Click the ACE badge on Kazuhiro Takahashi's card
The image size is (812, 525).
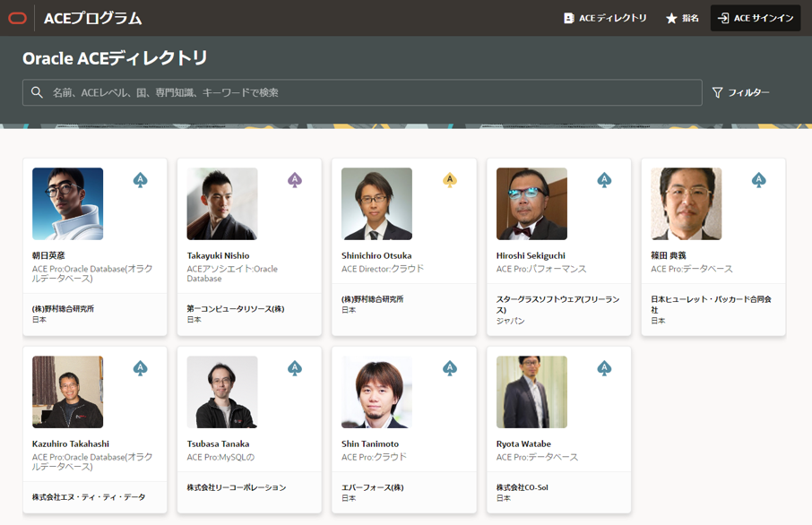[140, 368]
